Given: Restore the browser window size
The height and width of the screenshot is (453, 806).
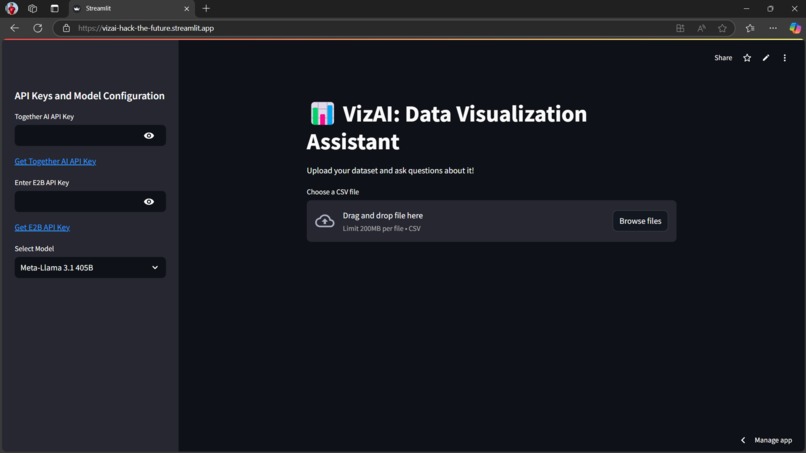Looking at the screenshot, I should point(770,8).
